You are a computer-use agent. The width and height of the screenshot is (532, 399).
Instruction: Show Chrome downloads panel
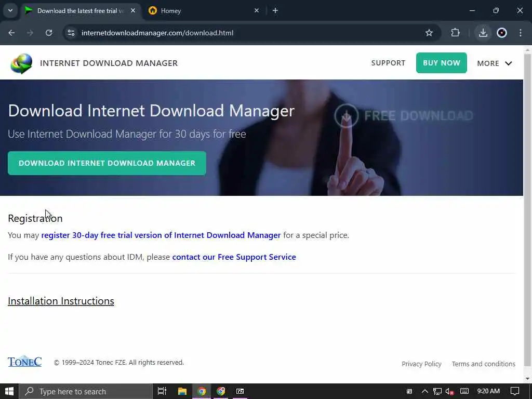[x=483, y=33]
